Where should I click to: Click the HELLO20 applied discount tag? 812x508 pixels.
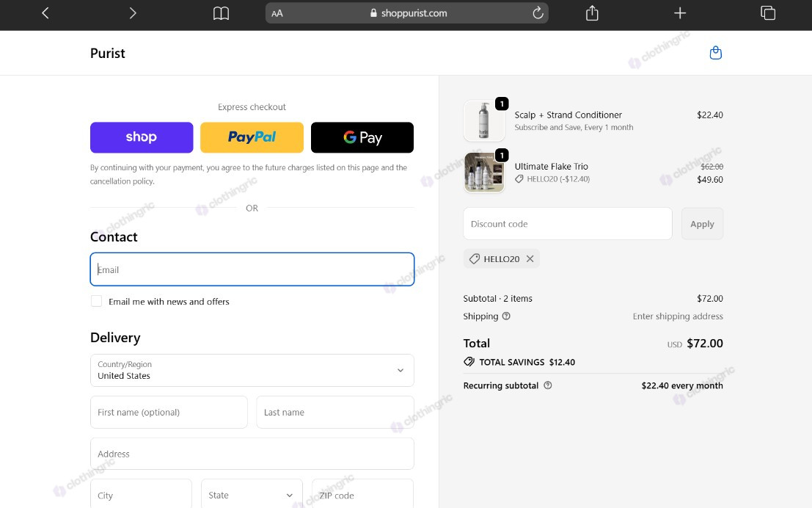[x=501, y=258]
